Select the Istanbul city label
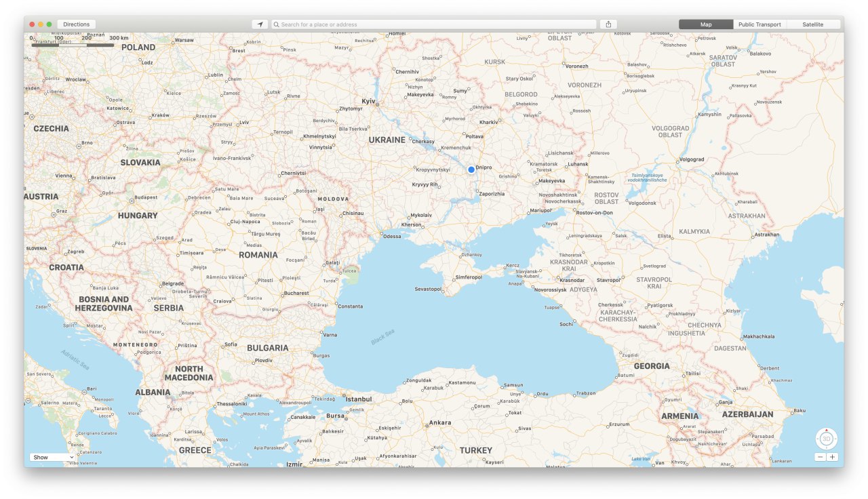Screen dimensions: 868x499 (359, 399)
